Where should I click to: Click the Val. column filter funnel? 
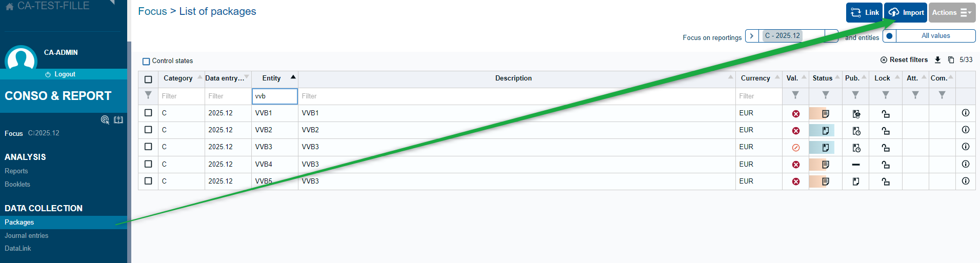point(795,95)
